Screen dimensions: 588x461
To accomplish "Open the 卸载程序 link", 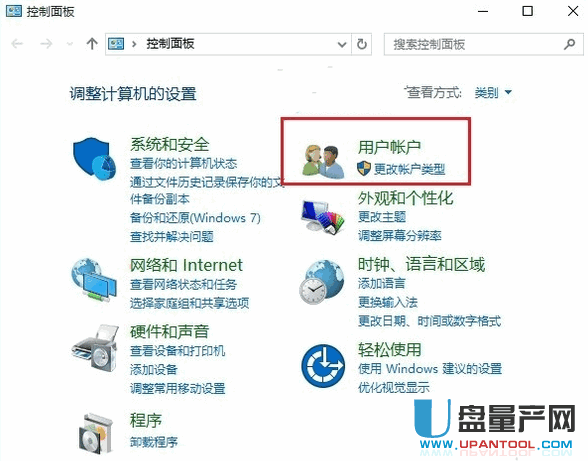I will pos(154,442).
